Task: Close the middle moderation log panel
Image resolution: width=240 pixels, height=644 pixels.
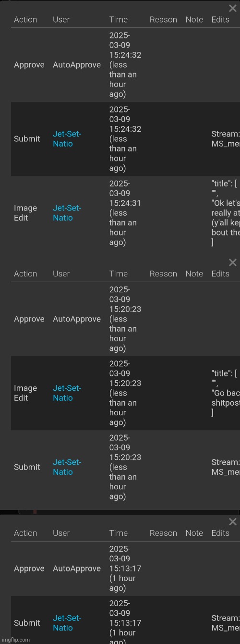Action: tap(233, 262)
